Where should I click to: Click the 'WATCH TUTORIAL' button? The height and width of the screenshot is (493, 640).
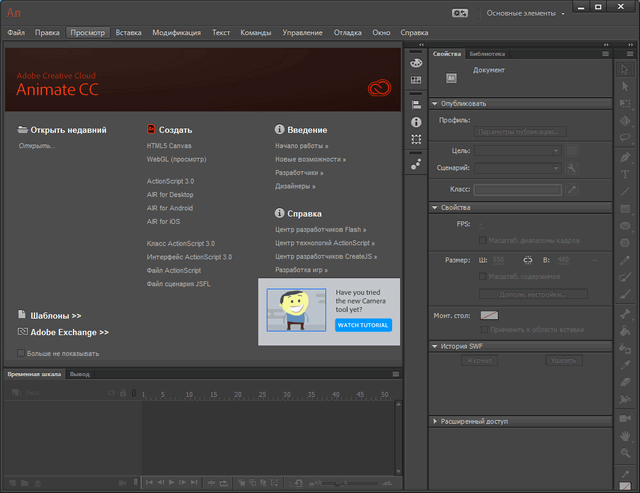(x=364, y=325)
